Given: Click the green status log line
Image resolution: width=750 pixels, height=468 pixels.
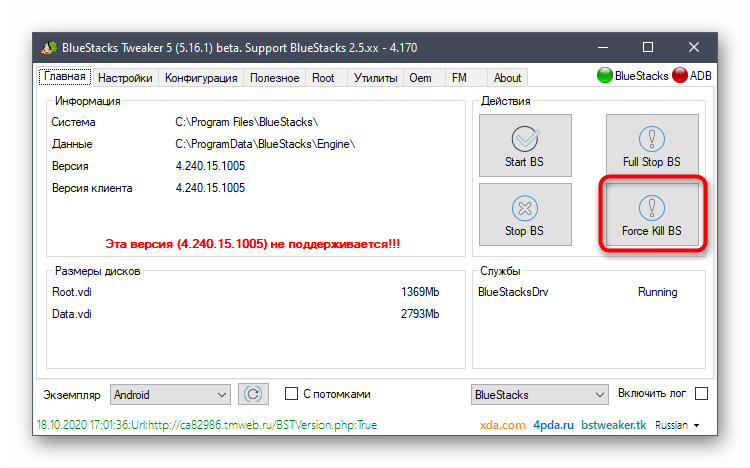Looking at the screenshot, I should (207, 425).
